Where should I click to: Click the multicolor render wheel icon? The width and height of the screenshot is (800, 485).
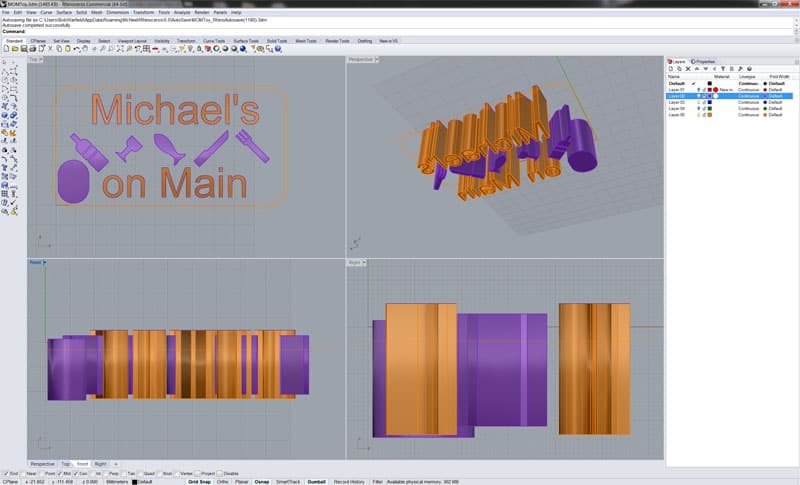tap(217, 48)
